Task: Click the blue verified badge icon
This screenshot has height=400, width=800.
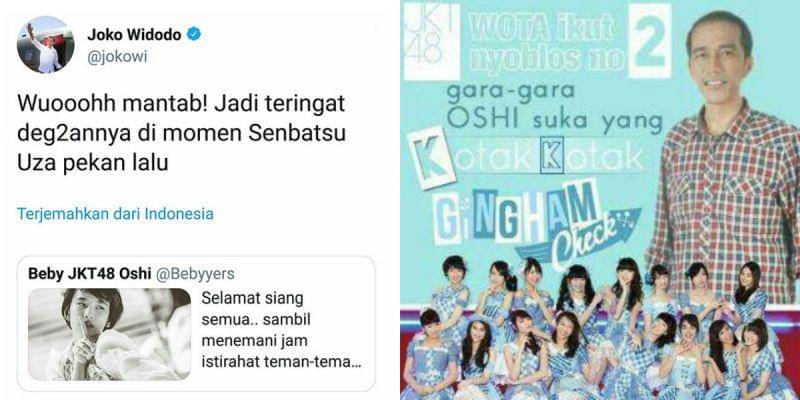Action: pos(194,34)
